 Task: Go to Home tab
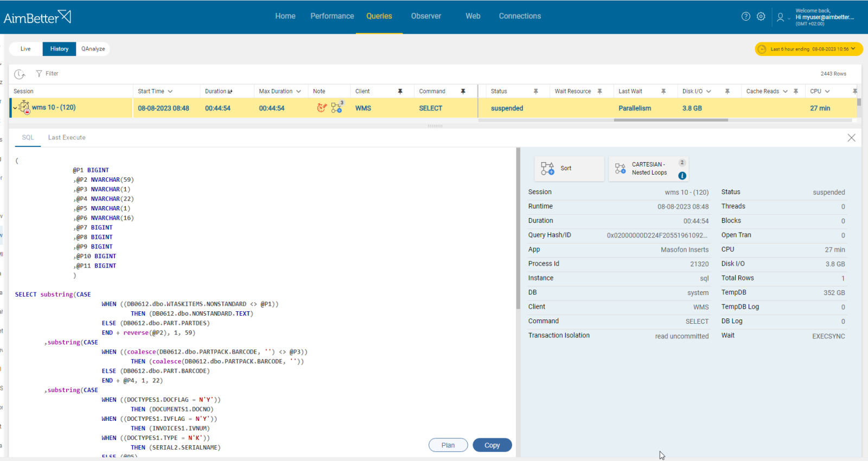click(285, 16)
